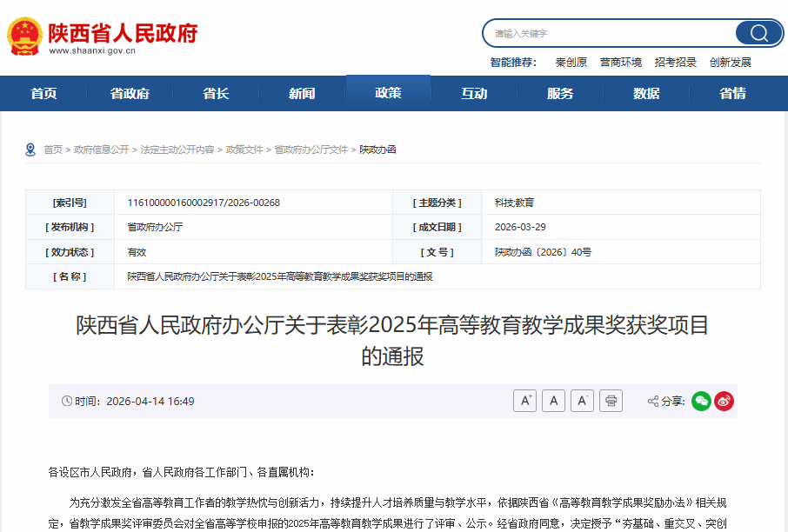
Task: Go to the 新闻 section
Action: [302, 94]
